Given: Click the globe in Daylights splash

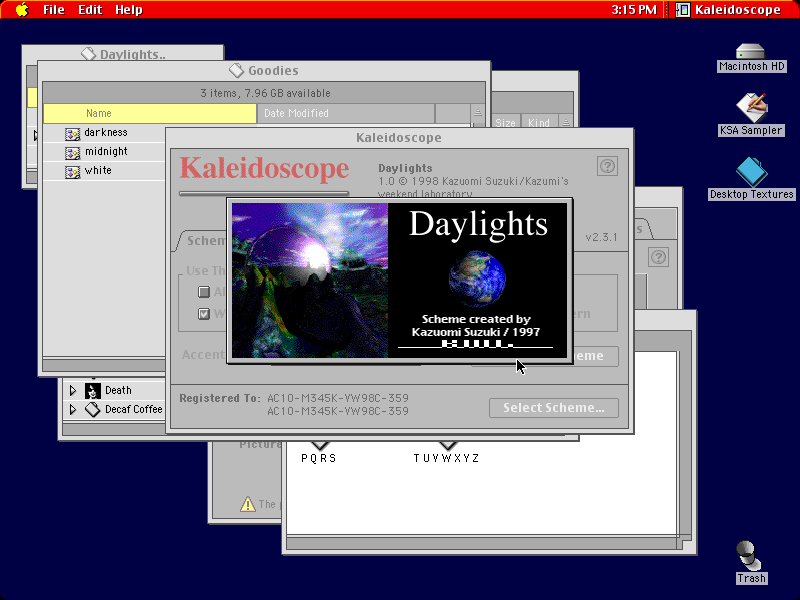Looking at the screenshot, I should pos(477,278).
